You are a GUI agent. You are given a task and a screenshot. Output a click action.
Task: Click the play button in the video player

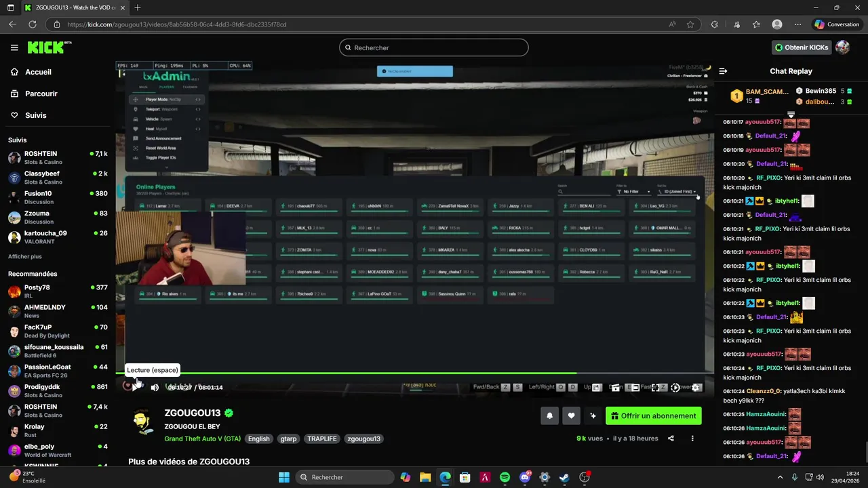136,387
